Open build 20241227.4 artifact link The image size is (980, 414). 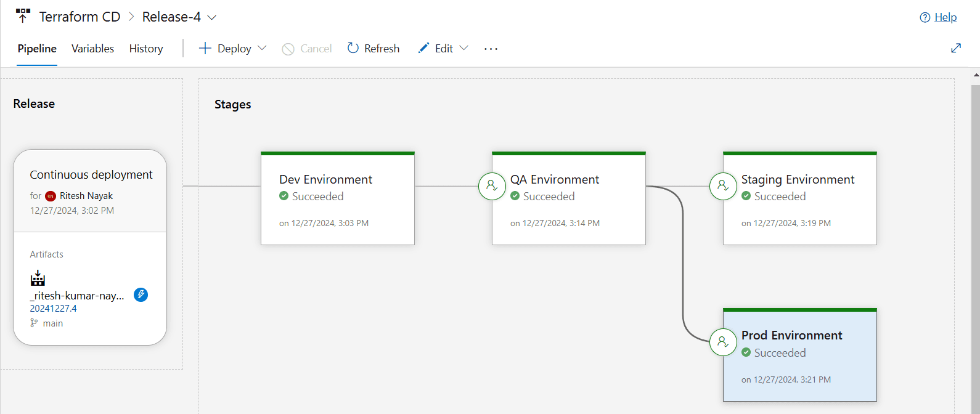[x=53, y=309]
